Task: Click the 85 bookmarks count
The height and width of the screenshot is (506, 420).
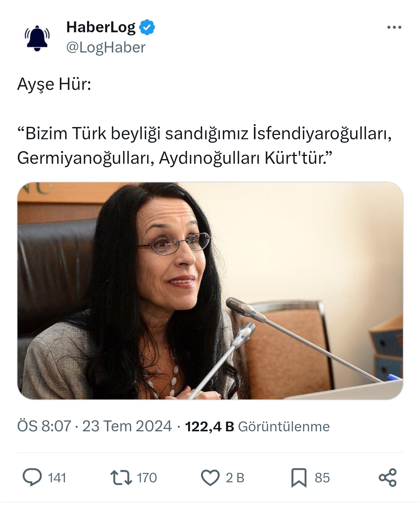Action: pos(322,478)
